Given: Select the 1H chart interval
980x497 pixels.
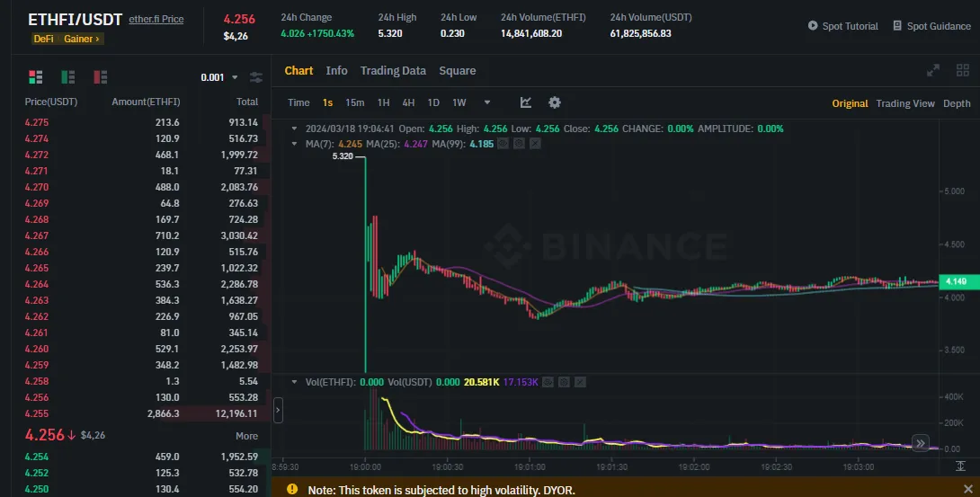Looking at the screenshot, I should (x=383, y=103).
